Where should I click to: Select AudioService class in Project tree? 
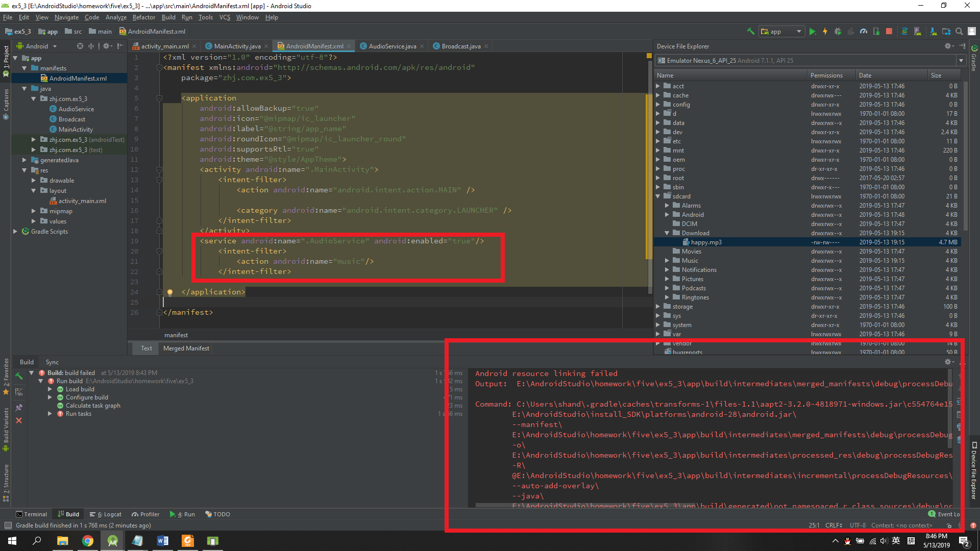(76, 109)
